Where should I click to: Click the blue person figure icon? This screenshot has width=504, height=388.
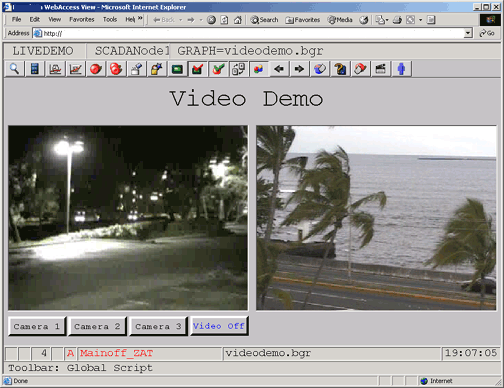401,69
